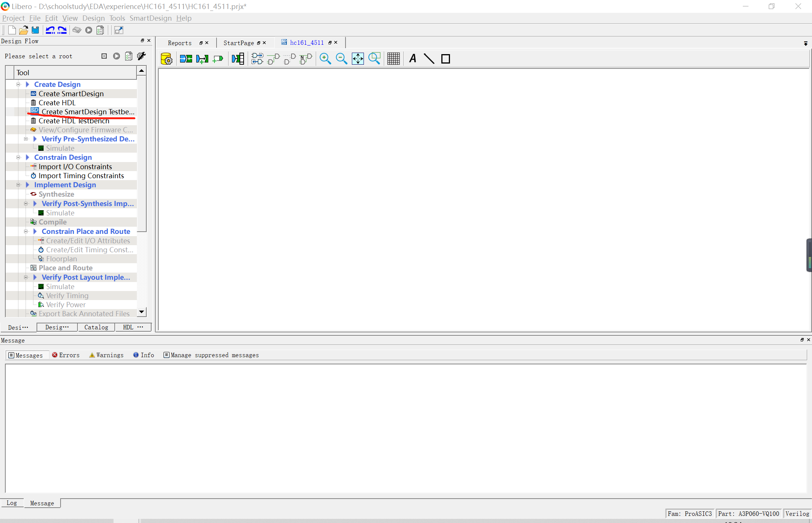812x523 pixels.
Task: Collapse the Implement Design tree node
Action: (18, 185)
